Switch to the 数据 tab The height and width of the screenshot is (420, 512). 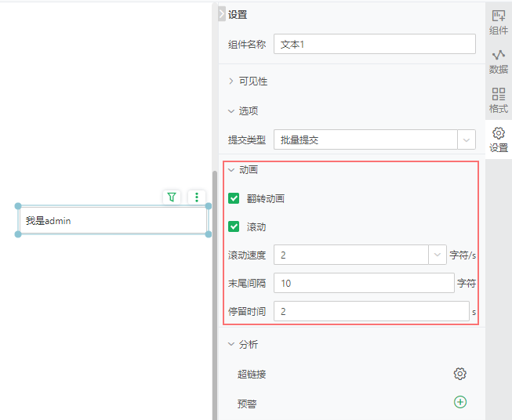coord(499,62)
